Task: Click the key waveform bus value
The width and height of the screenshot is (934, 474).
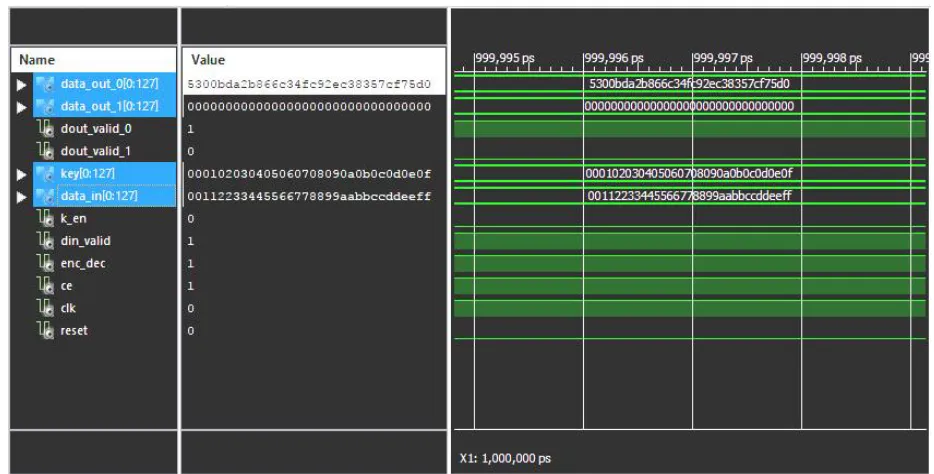Action: coord(689,173)
